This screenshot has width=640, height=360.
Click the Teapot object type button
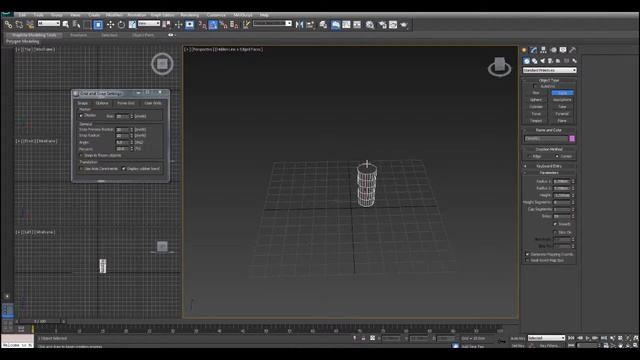point(536,121)
